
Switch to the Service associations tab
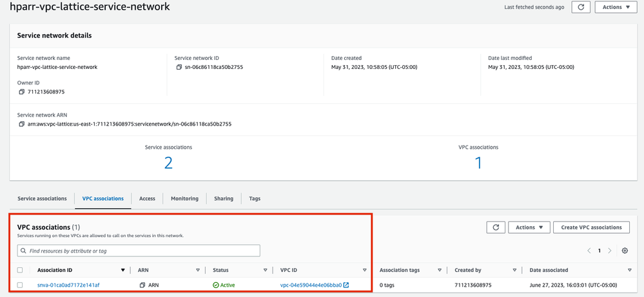[42, 198]
